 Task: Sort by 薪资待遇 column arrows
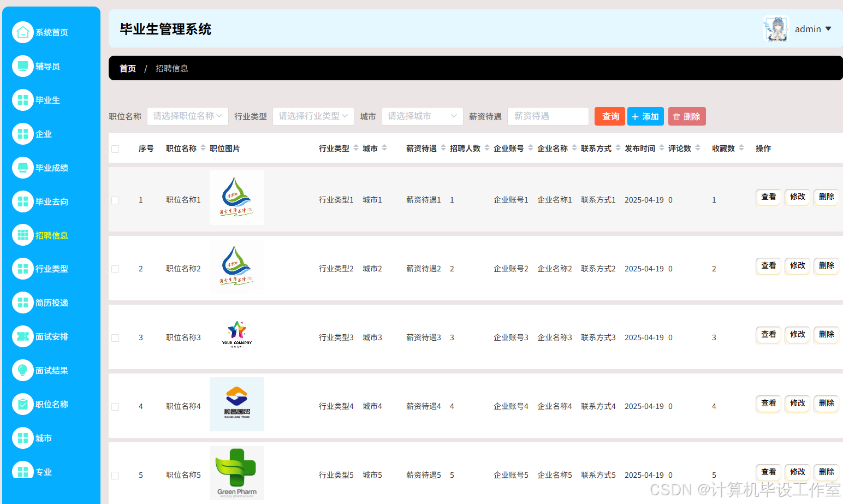tap(443, 148)
